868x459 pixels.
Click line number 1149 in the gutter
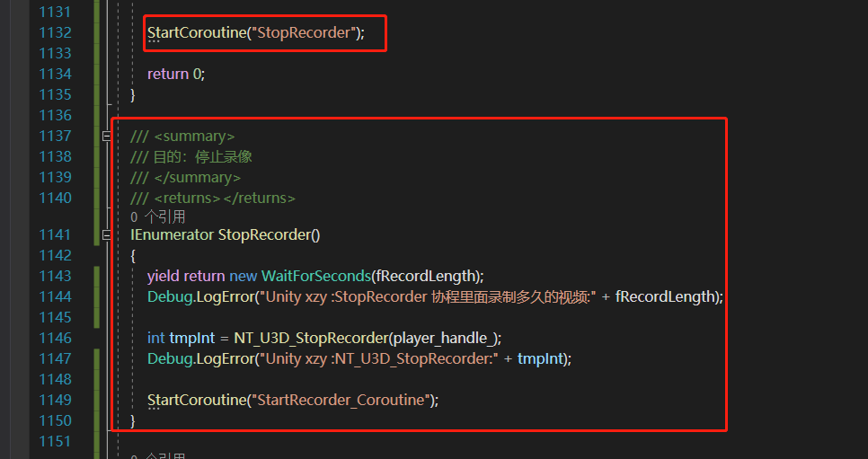pyautogui.click(x=55, y=400)
